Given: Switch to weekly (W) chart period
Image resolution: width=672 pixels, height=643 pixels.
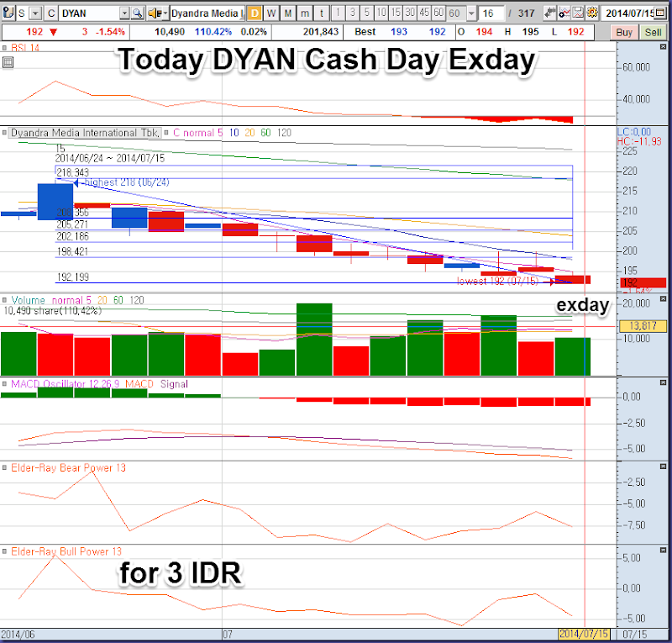Looking at the screenshot, I should pos(270,13).
